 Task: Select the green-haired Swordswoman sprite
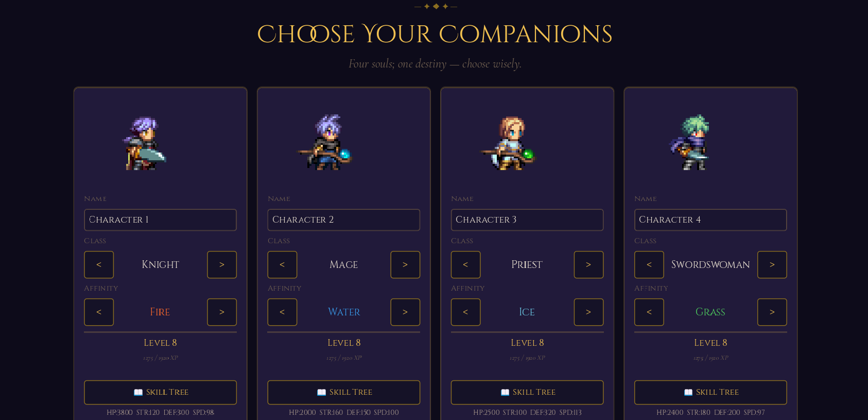(x=691, y=142)
